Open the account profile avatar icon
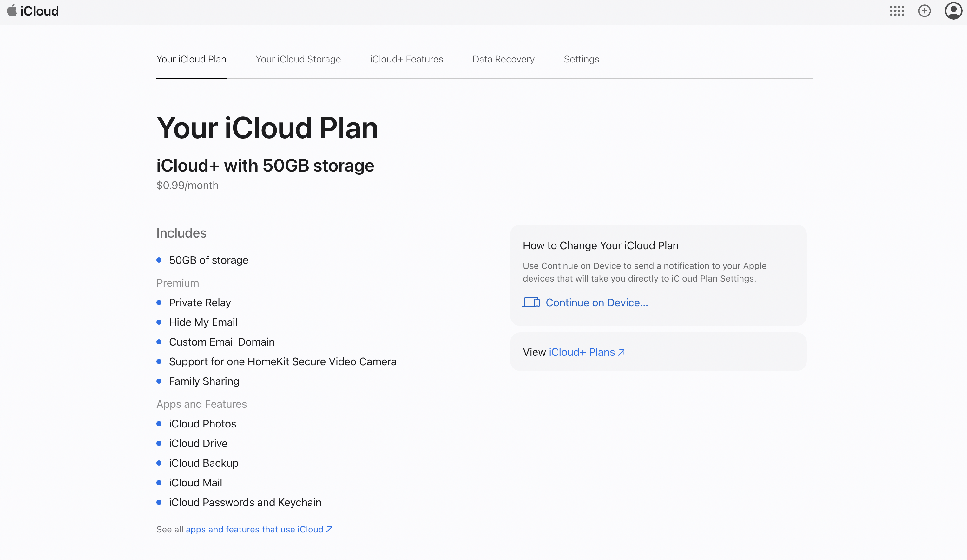Viewport: 967px width, 560px height. point(953,11)
